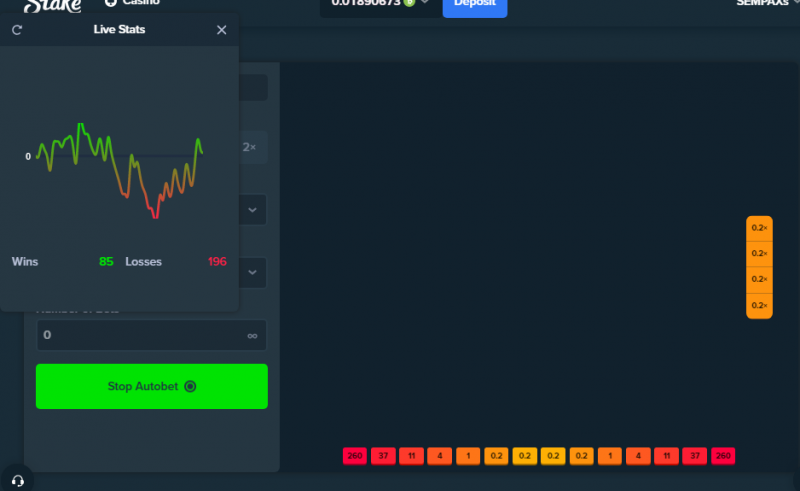Click the left-side 11 multiplier box
The image size is (800, 491).
point(411,456)
